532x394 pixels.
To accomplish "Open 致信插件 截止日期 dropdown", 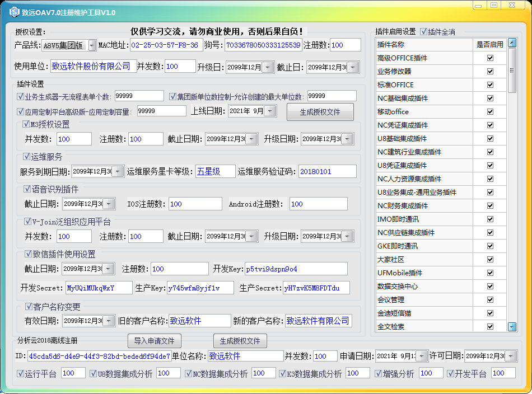I will (109, 269).
